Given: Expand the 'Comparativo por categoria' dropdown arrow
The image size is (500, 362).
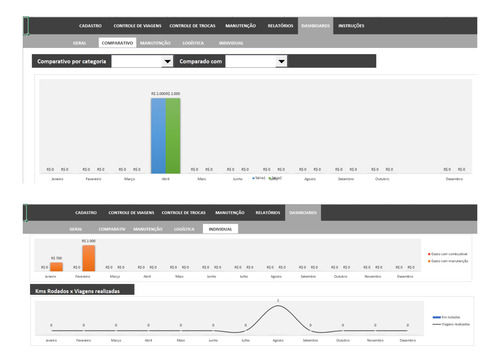Looking at the screenshot, I should click(x=167, y=61).
